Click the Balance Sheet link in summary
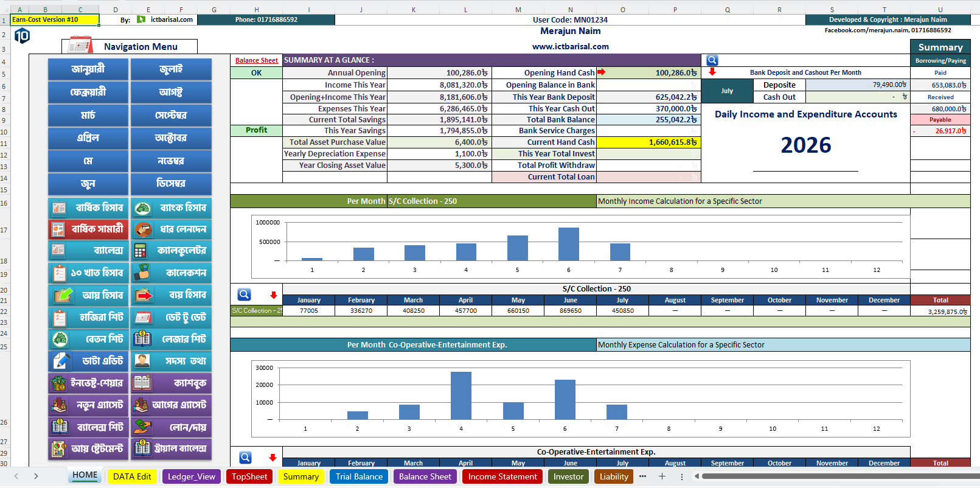 tap(257, 60)
